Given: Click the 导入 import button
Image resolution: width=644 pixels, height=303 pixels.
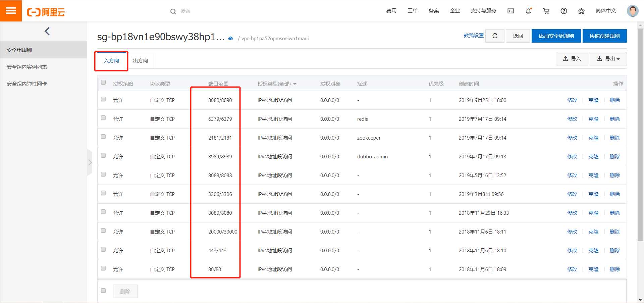Looking at the screenshot, I should click(x=572, y=59).
